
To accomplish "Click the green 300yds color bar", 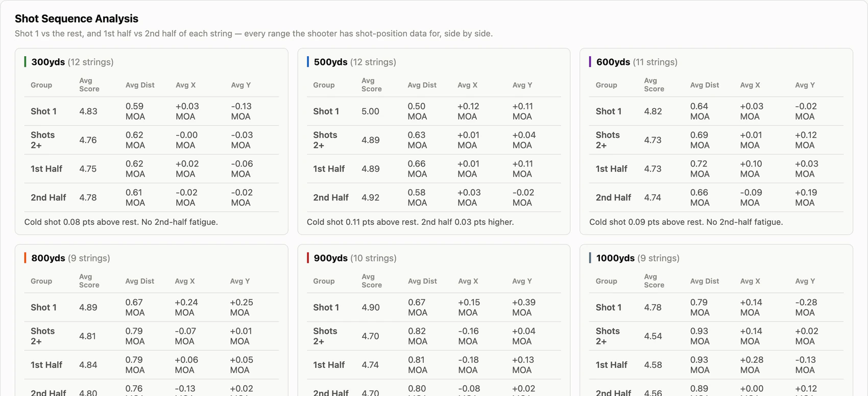I will click(x=25, y=62).
